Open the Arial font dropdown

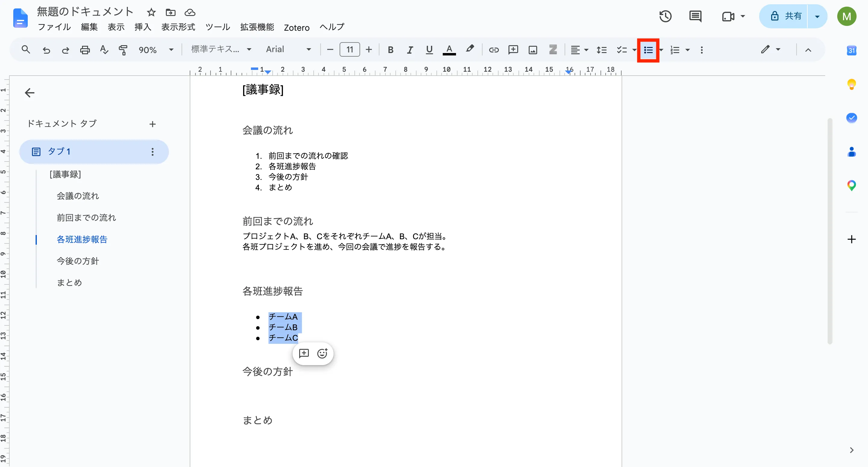click(x=288, y=49)
